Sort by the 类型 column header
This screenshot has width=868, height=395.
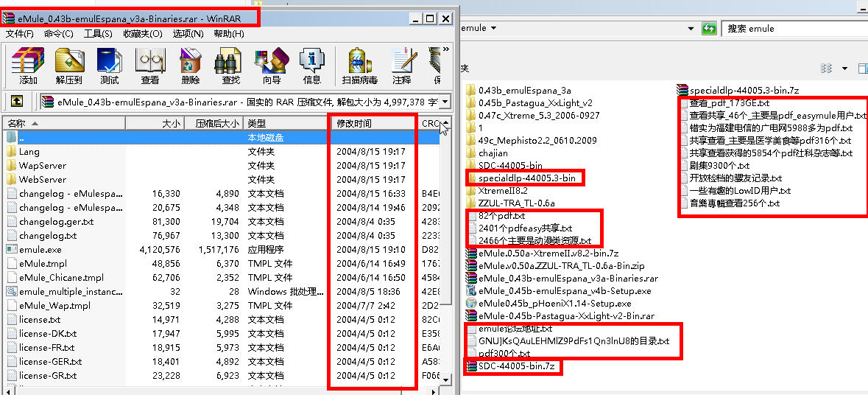(x=286, y=123)
